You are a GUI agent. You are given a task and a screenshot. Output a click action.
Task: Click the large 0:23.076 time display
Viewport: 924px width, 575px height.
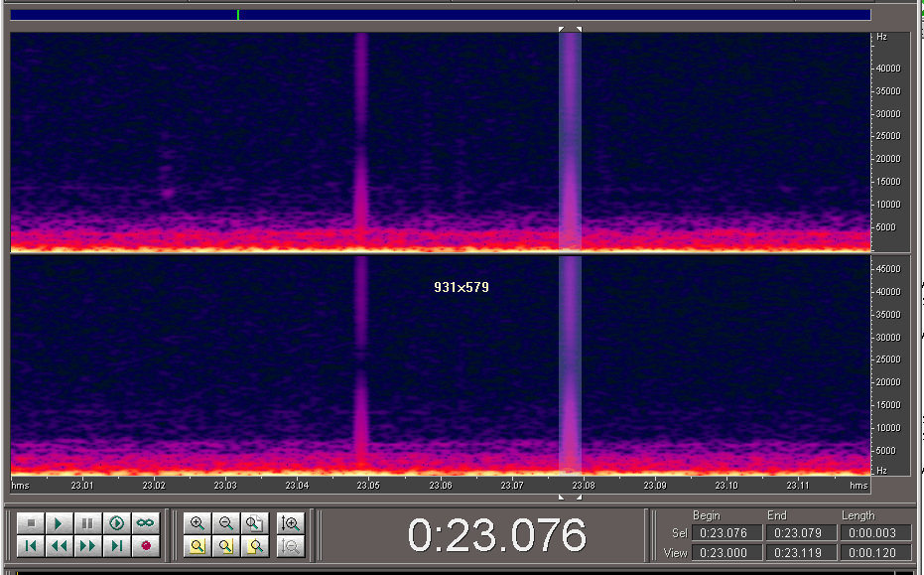click(497, 535)
